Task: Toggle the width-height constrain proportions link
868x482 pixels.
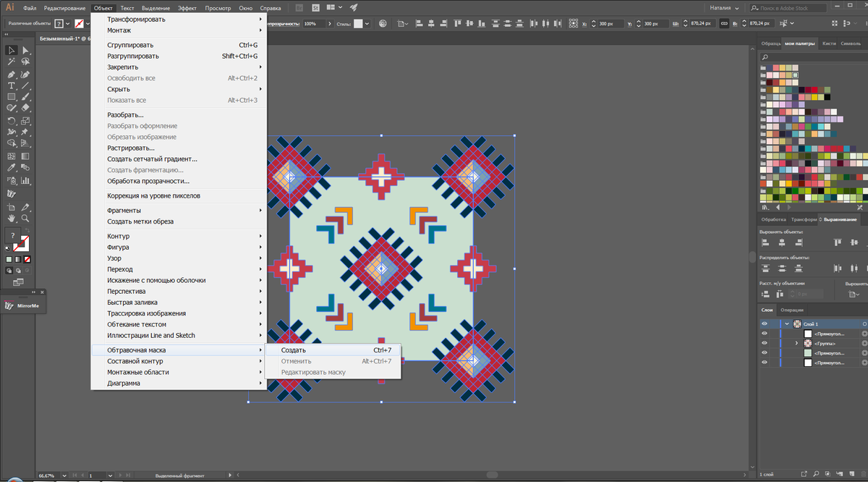Action: coord(724,24)
